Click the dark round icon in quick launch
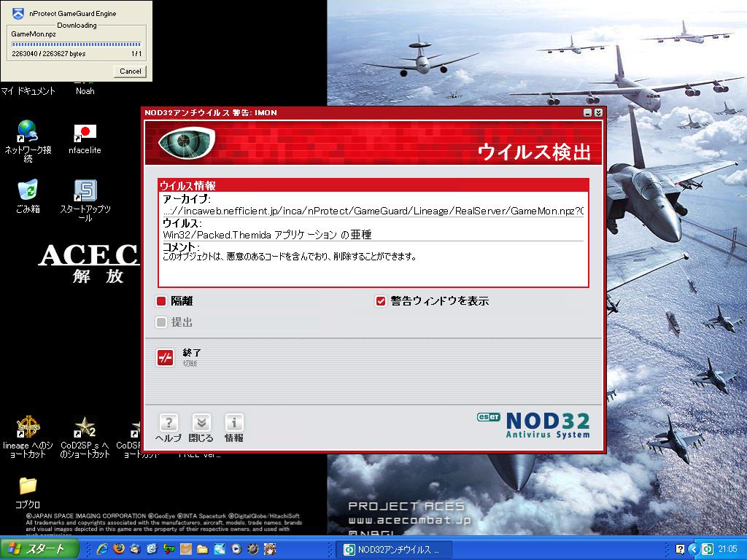Screen dimensions: 747x560 click(x=253, y=549)
